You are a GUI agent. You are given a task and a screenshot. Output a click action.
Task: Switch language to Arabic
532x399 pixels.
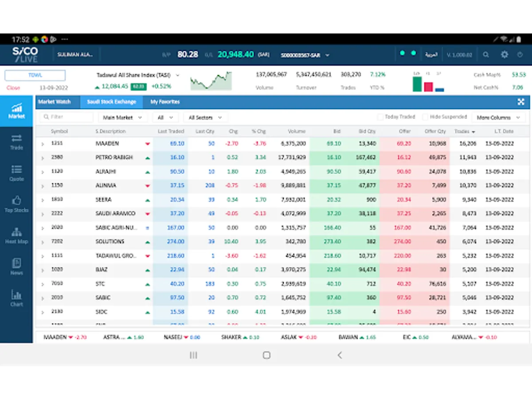tap(431, 55)
